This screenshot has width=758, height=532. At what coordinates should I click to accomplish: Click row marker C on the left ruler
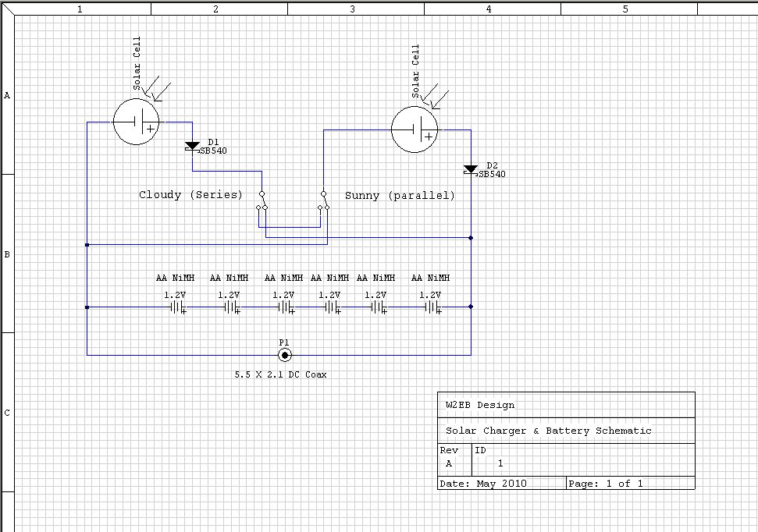point(7,413)
